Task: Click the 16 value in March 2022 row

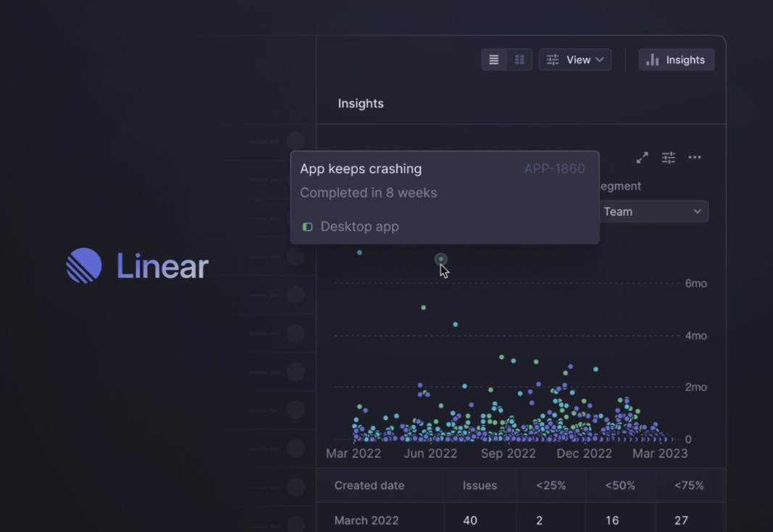Action: pyautogui.click(x=611, y=520)
